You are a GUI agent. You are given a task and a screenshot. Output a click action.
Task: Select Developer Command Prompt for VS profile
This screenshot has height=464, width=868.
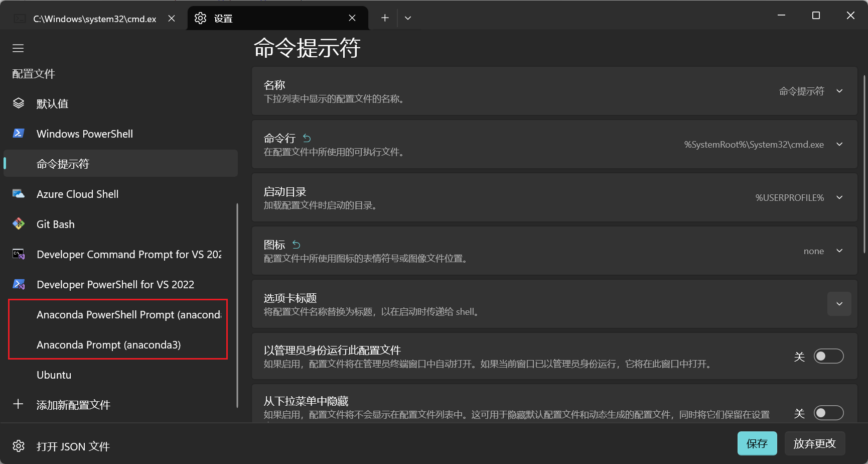point(120,254)
